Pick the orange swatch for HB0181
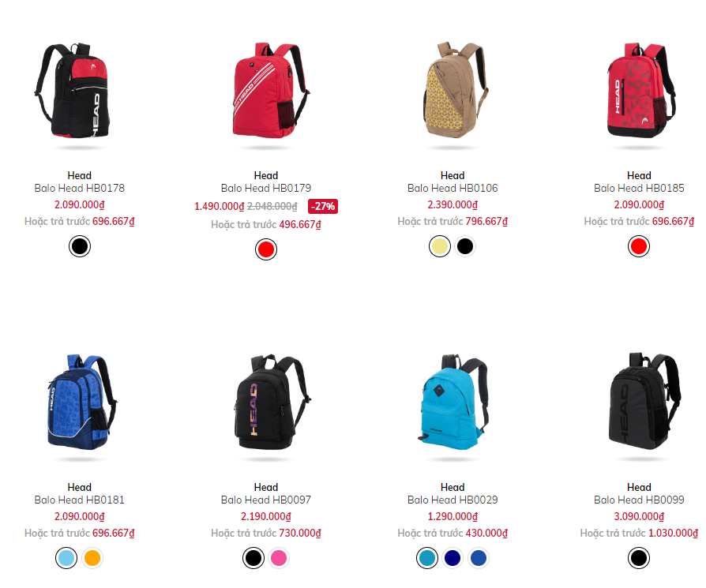The image size is (706, 588). click(x=92, y=558)
